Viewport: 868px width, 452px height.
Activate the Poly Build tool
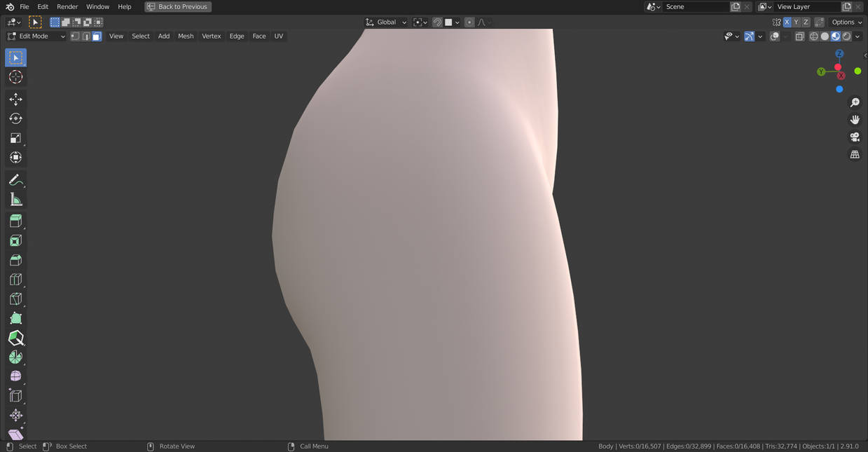pyautogui.click(x=15, y=318)
